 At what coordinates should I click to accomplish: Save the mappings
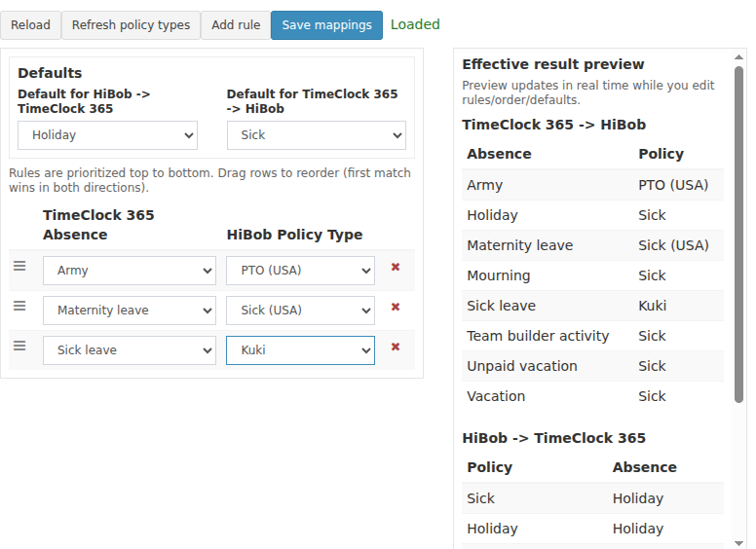(326, 25)
